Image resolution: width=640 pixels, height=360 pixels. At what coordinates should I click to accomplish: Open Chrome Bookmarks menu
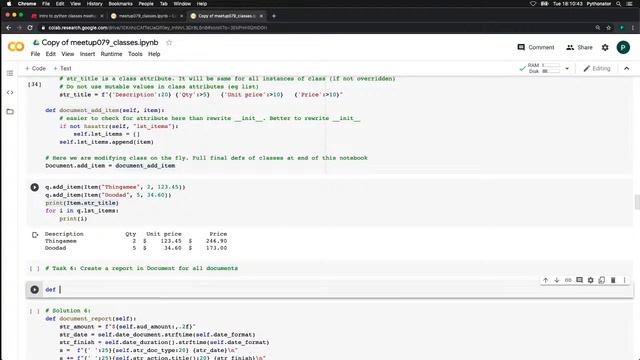click(x=120, y=4)
